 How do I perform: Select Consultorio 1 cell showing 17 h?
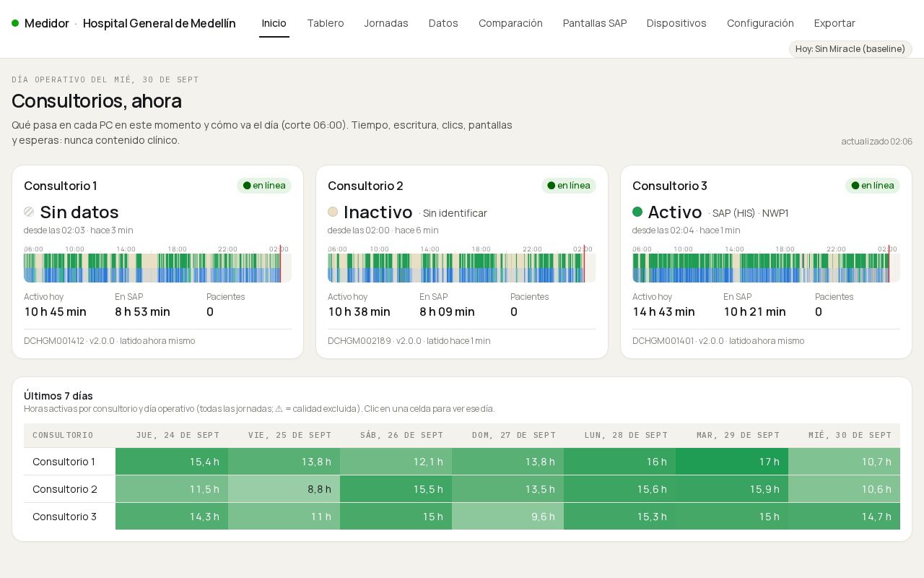[x=732, y=462]
